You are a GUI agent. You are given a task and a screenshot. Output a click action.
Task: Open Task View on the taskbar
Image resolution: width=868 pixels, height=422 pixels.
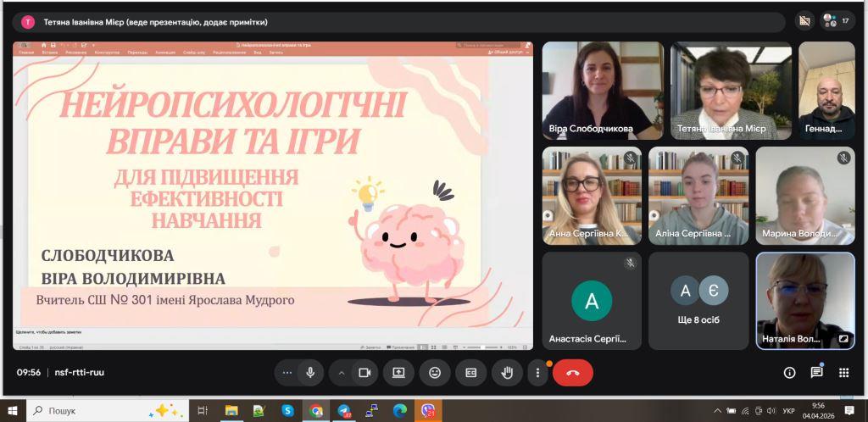click(203, 410)
